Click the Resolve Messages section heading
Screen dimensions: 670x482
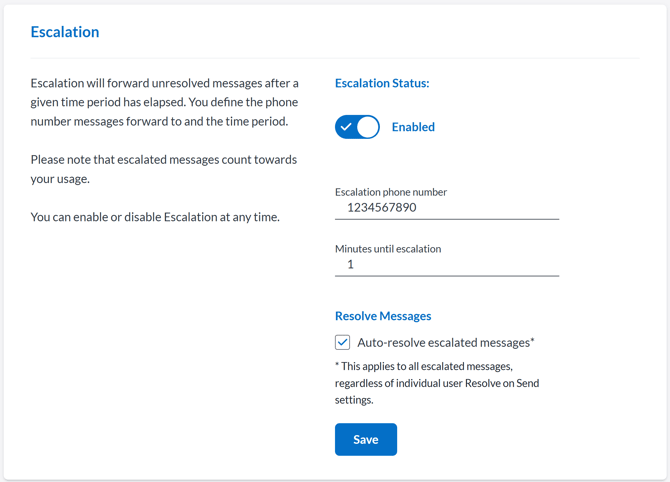tap(383, 316)
